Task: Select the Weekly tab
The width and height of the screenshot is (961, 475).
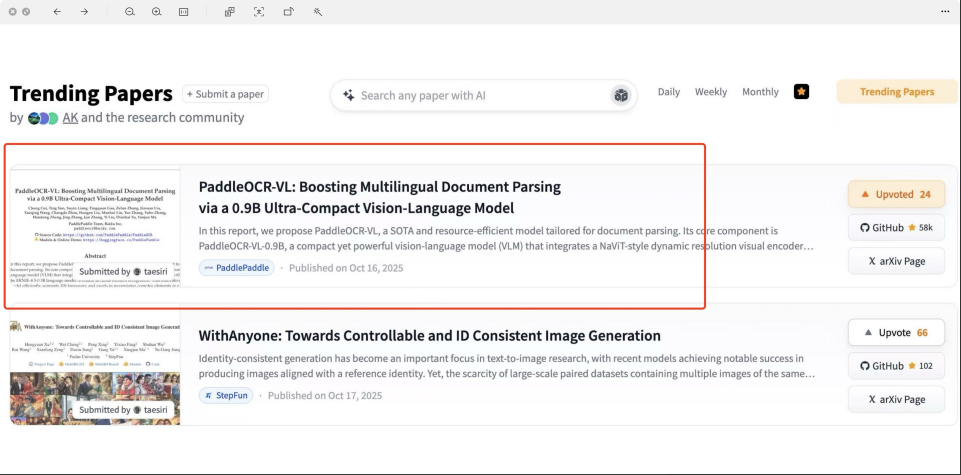Action: [710, 92]
